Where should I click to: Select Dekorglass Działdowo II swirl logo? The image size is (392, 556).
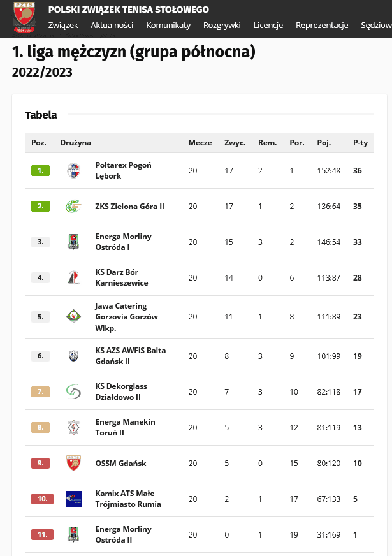(74, 392)
